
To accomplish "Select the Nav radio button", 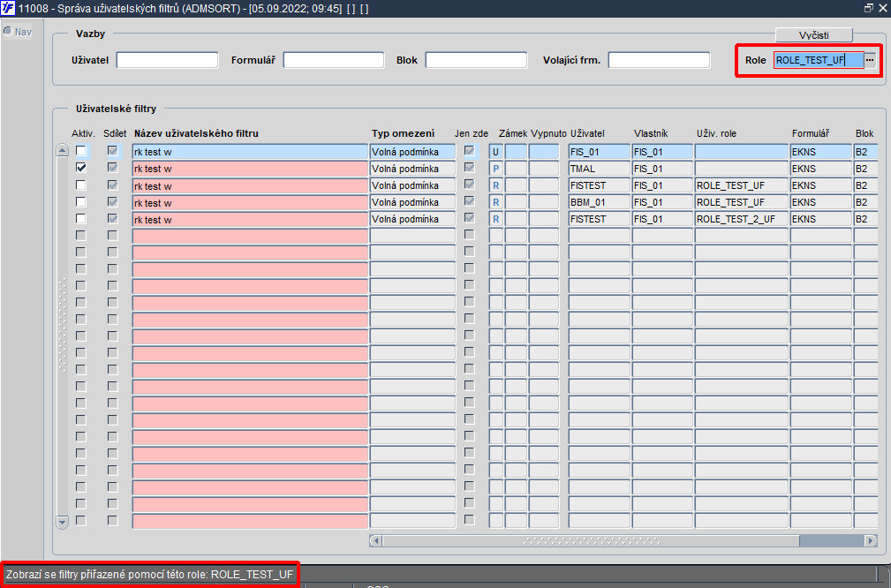I will [8, 31].
